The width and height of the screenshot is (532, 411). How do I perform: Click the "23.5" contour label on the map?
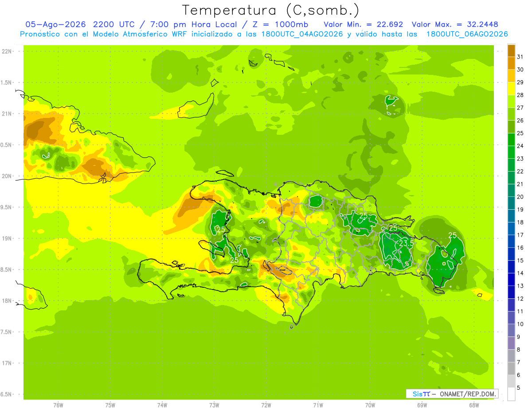[x=406, y=243]
